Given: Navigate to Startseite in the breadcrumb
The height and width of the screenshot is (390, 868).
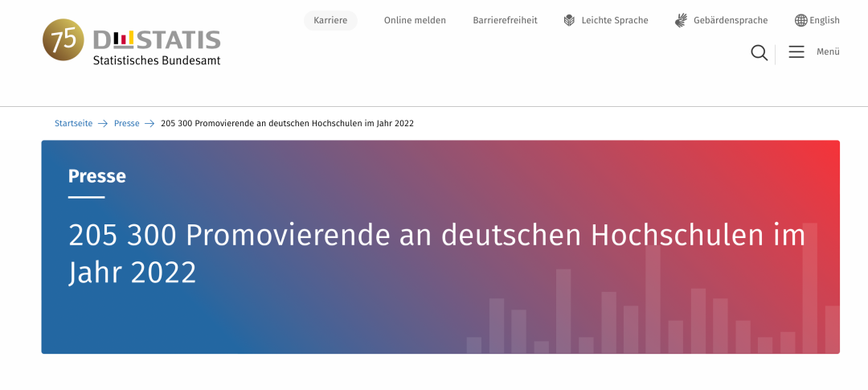Looking at the screenshot, I should pyautogui.click(x=73, y=124).
